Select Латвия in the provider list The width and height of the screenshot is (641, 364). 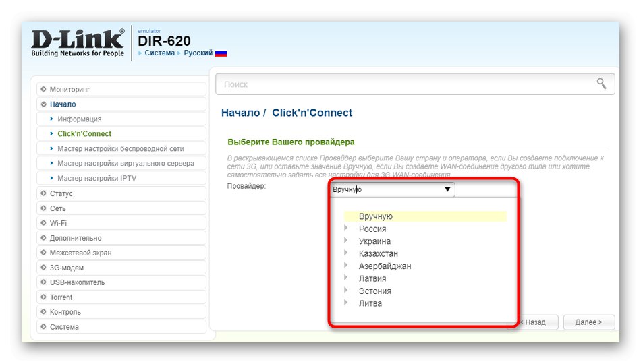[x=372, y=278]
